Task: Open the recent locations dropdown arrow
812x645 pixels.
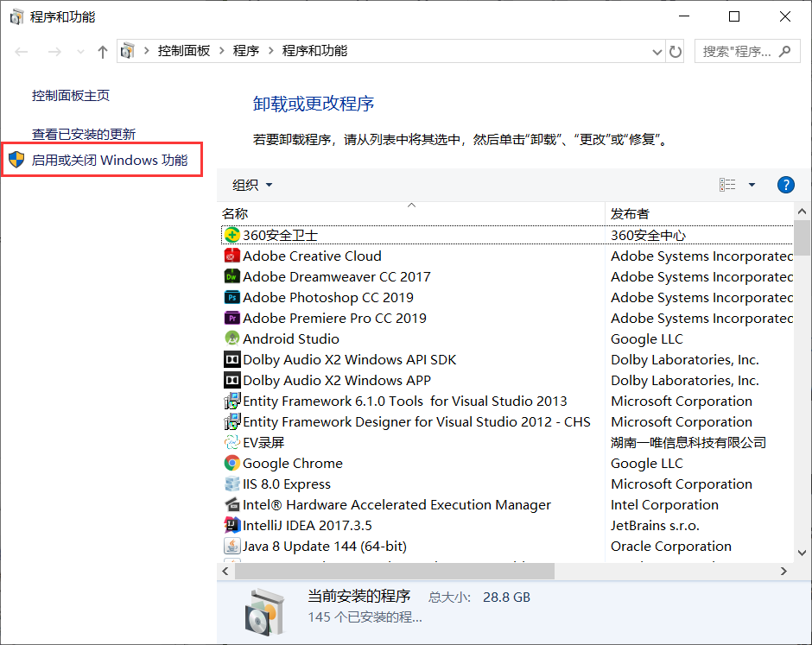Action: point(80,51)
